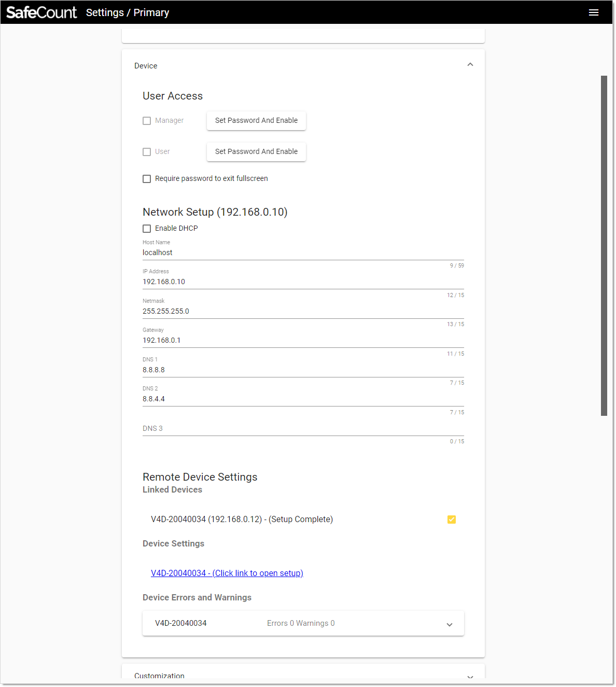Set Password And Enable for Manager
The width and height of the screenshot is (616, 687).
[x=256, y=120]
